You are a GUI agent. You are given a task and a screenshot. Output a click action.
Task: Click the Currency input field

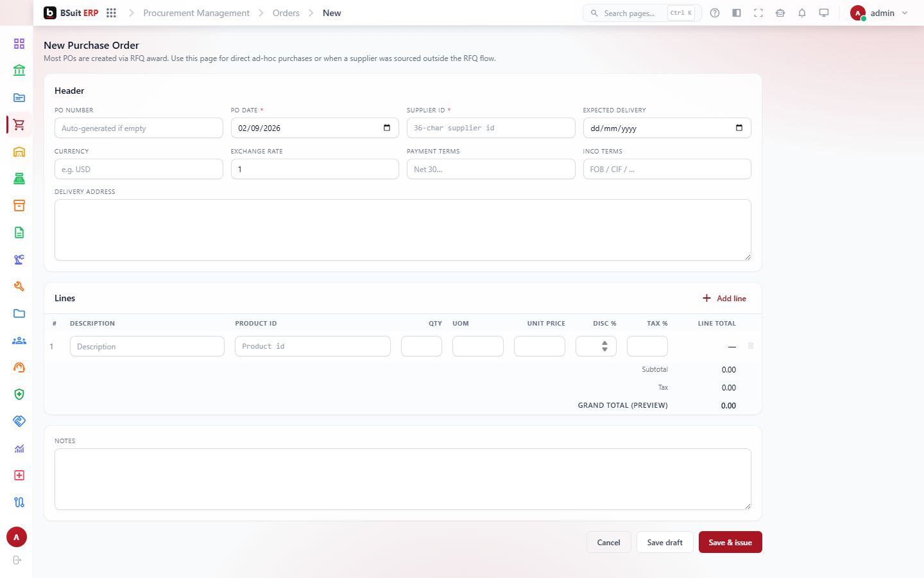click(x=139, y=169)
